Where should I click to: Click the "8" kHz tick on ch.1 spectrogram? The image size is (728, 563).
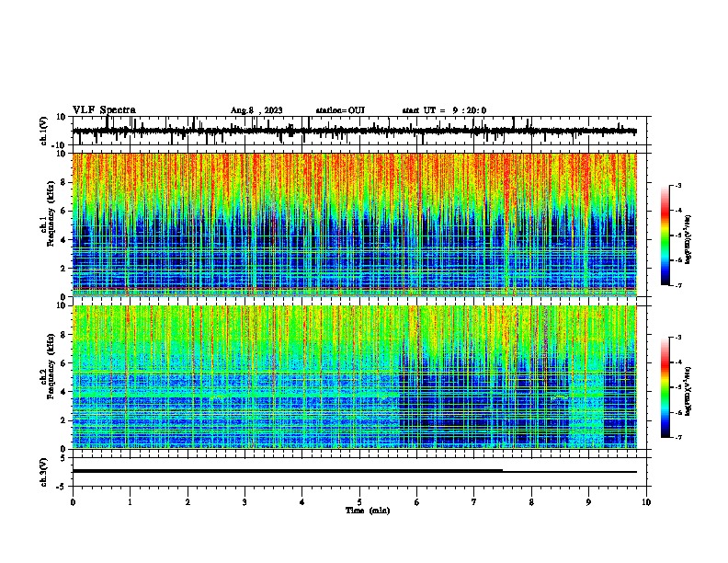tap(63, 182)
